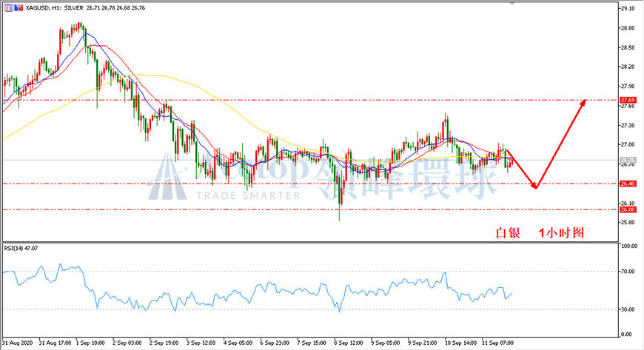Select the 27.69 red price level label
This screenshot has width=644, height=350.
(628, 100)
